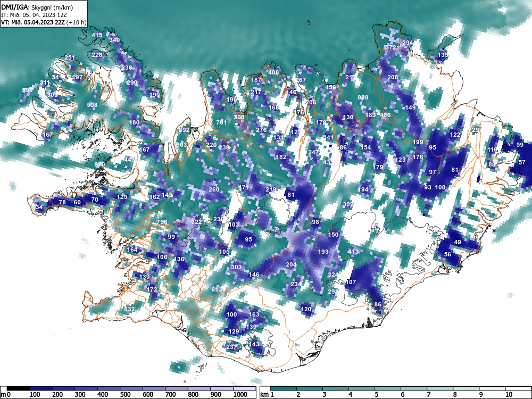Viewport: 532px width, 399px height.
Task: Click visibility value 832 on Reykjanes
Action: click(x=129, y=310)
